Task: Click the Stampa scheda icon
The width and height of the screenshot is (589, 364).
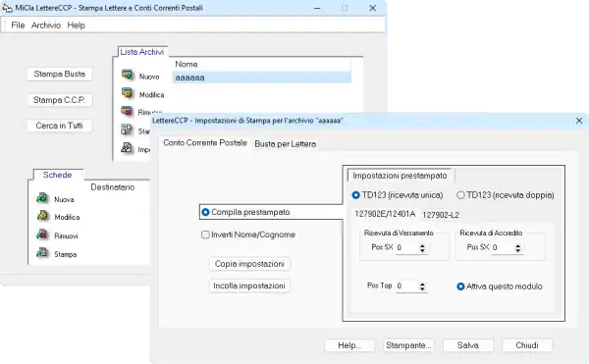Action: 42,252
